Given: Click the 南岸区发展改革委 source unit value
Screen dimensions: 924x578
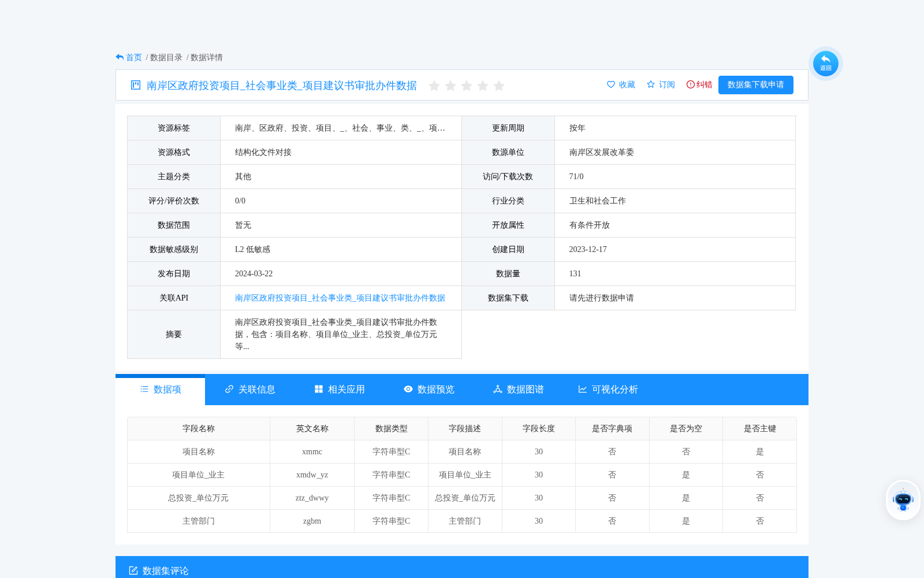Looking at the screenshot, I should coord(602,152).
